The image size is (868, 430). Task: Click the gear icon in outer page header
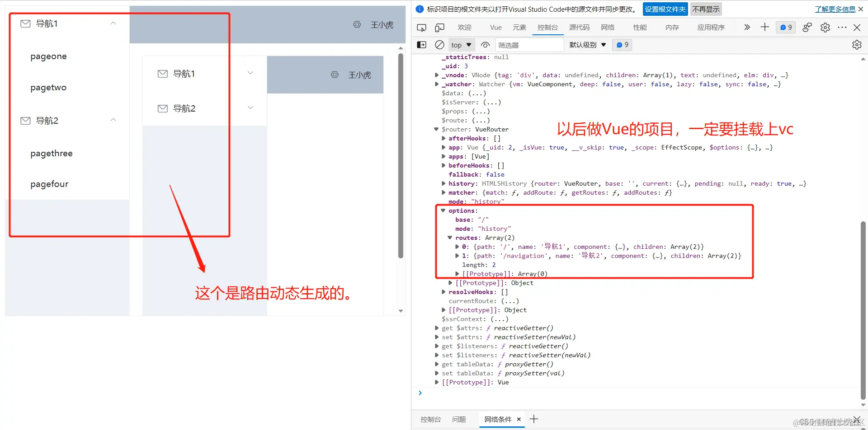coord(357,24)
